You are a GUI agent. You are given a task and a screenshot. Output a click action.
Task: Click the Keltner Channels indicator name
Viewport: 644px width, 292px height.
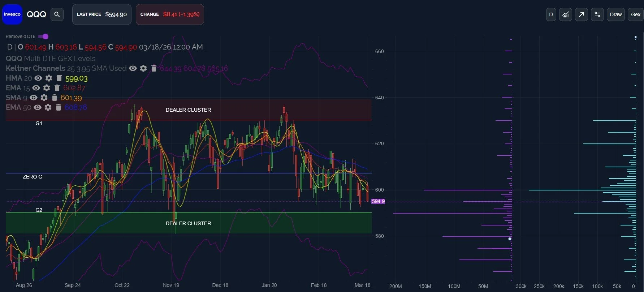[x=35, y=68]
